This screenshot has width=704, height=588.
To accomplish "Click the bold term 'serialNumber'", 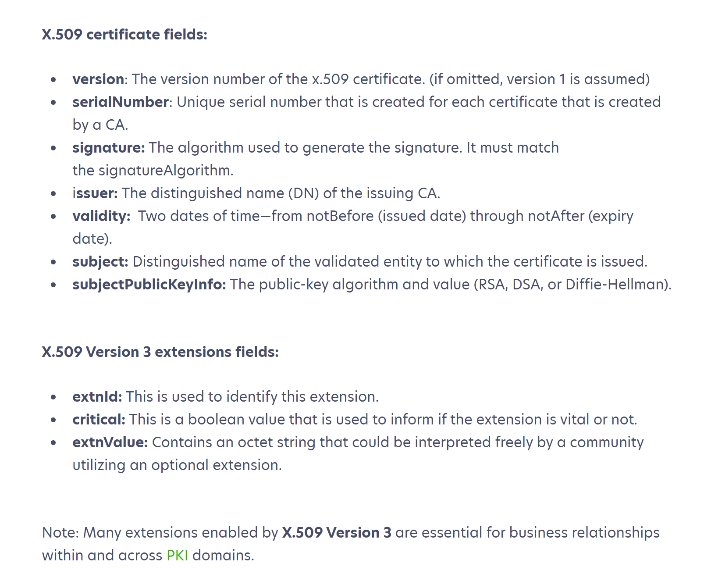I will click(x=121, y=102).
